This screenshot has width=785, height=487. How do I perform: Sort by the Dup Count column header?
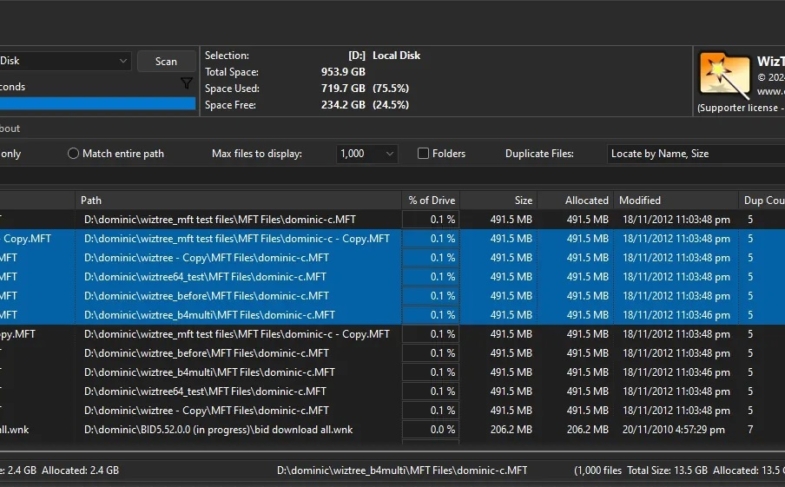click(762, 200)
